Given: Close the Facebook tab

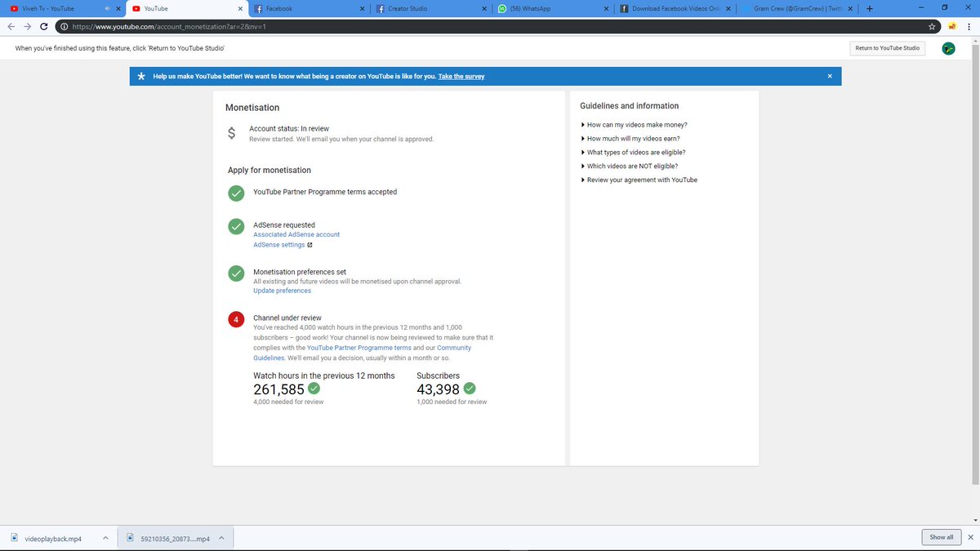Looking at the screenshot, I should pyautogui.click(x=361, y=8).
